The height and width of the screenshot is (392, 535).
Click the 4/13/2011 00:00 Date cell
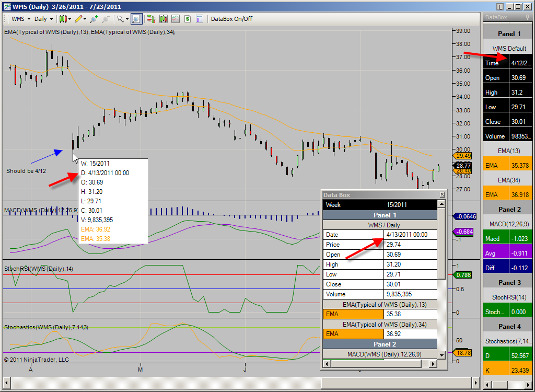point(411,235)
